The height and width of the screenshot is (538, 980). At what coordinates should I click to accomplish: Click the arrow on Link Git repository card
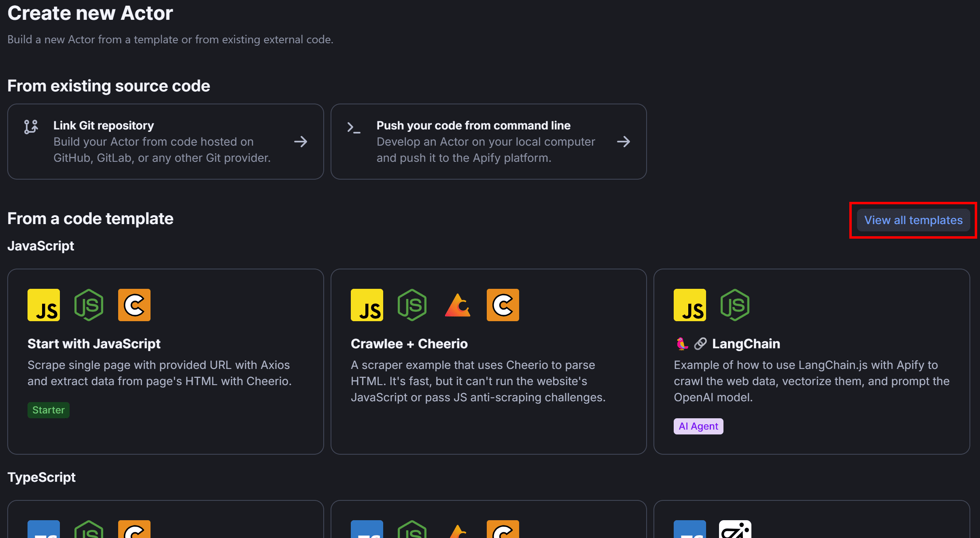pos(300,142)
